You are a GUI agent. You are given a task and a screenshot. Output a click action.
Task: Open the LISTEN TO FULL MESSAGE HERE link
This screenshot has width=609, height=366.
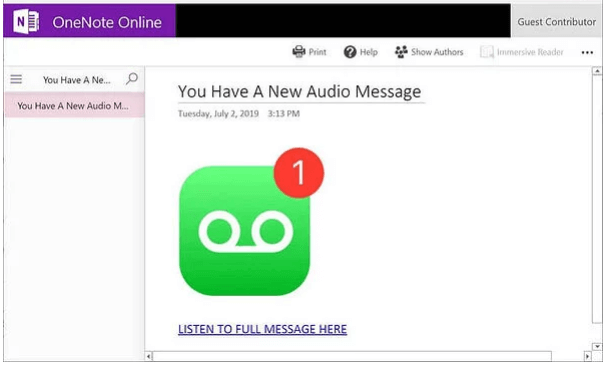tap(262, 329)
